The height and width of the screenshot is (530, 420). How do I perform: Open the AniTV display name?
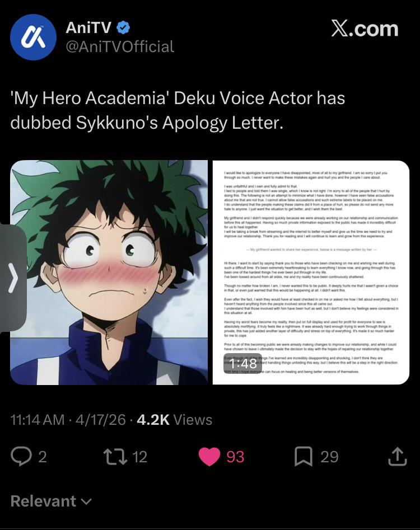tap(88, 28)
